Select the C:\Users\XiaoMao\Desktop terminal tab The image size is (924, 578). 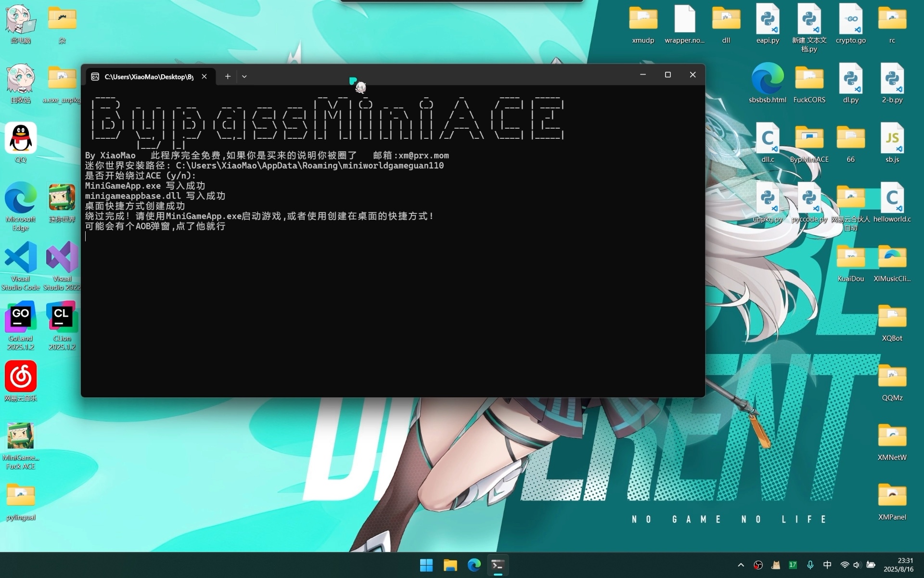(x=149, y=77)
